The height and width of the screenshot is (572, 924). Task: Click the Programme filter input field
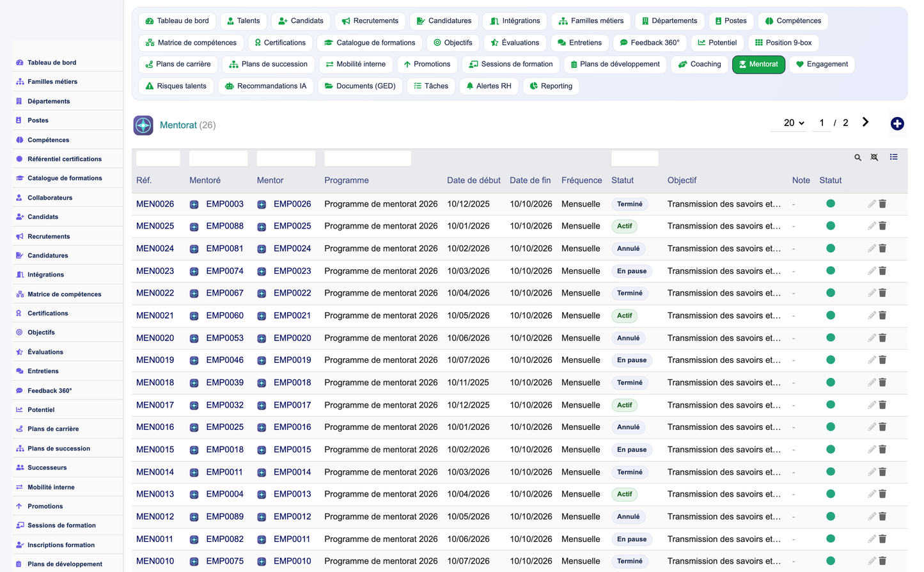click(x=368, y=158)
